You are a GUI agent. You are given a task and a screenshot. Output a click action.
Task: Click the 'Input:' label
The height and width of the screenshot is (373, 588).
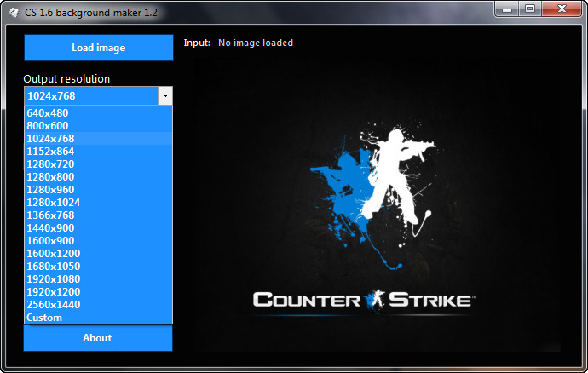click(x=197, y=43)
